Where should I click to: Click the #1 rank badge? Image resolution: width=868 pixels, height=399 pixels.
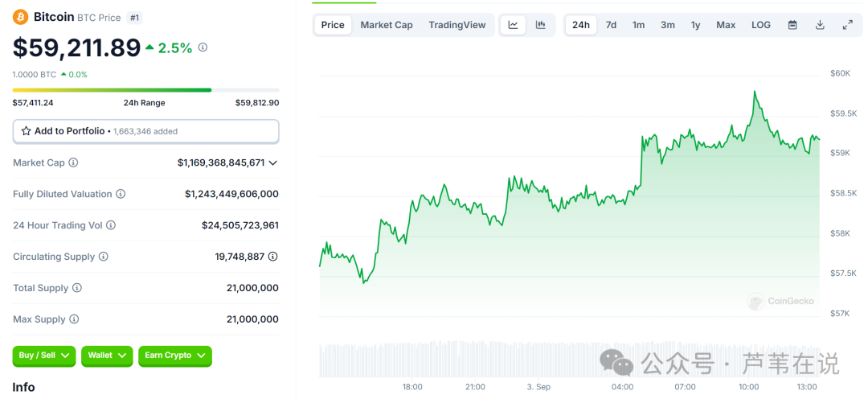(134, 18)
